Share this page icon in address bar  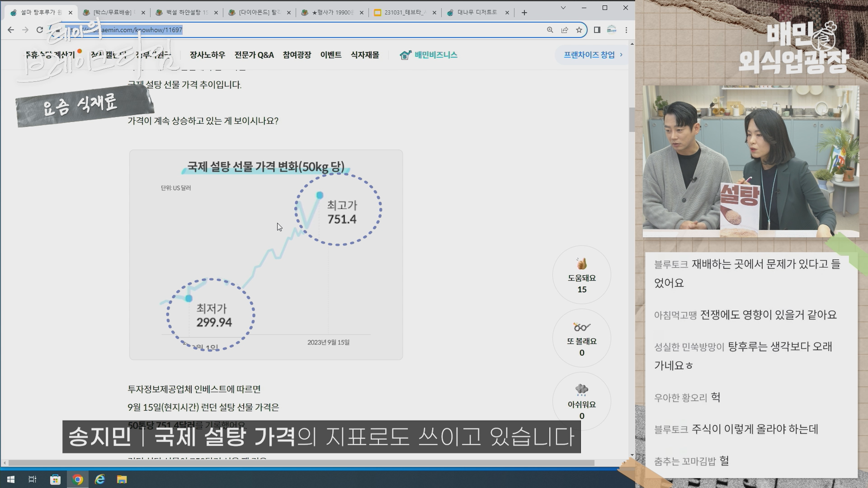coord(565,30)
